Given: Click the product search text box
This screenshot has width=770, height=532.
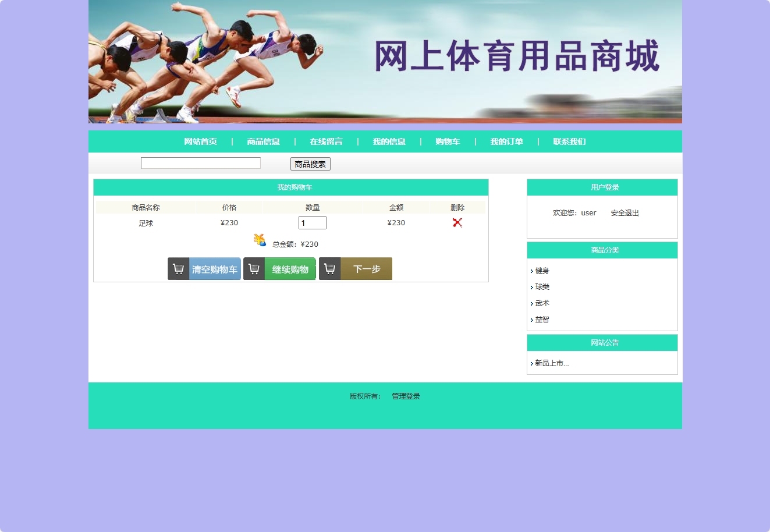Looking at the screenshot, I should pyautogui.click(x=200, y=162).
